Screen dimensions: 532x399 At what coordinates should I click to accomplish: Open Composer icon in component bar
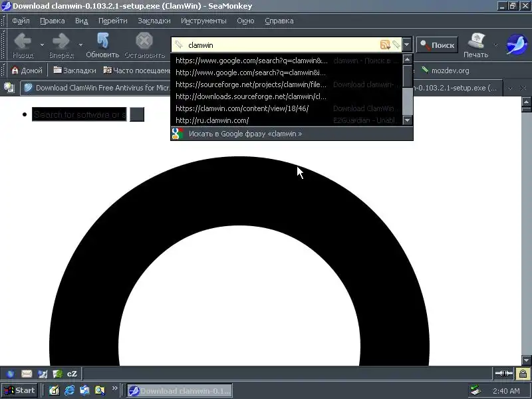click(43, 374)
